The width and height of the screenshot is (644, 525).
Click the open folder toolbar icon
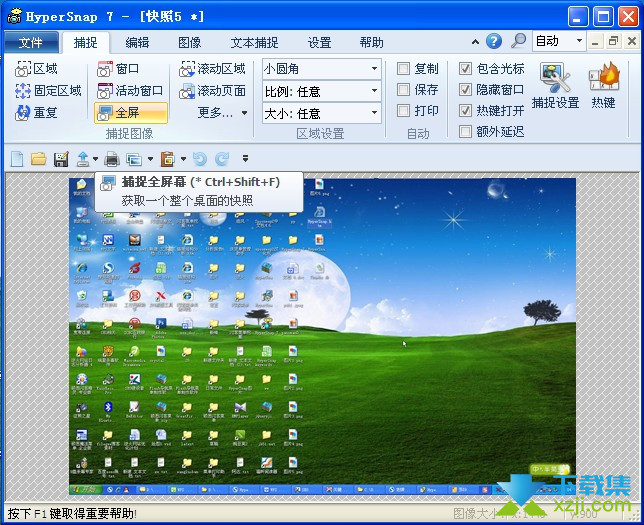[39, 159]
